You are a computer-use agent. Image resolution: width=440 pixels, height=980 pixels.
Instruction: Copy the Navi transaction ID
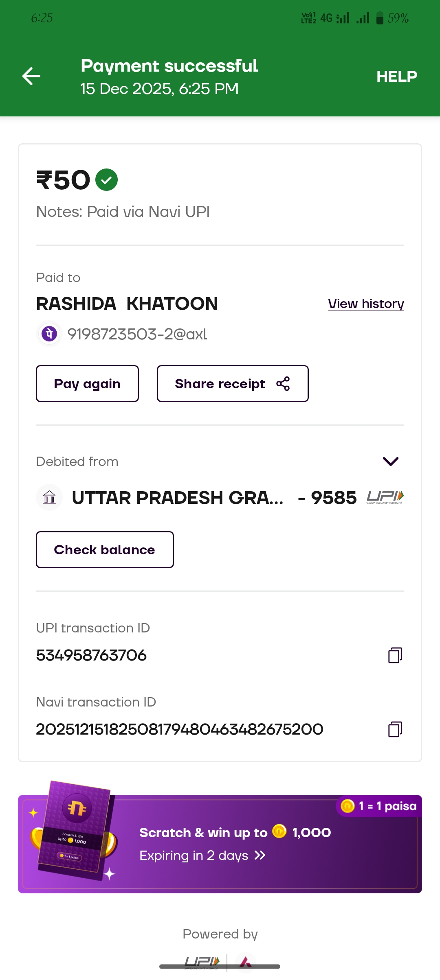tap(395, 729)
